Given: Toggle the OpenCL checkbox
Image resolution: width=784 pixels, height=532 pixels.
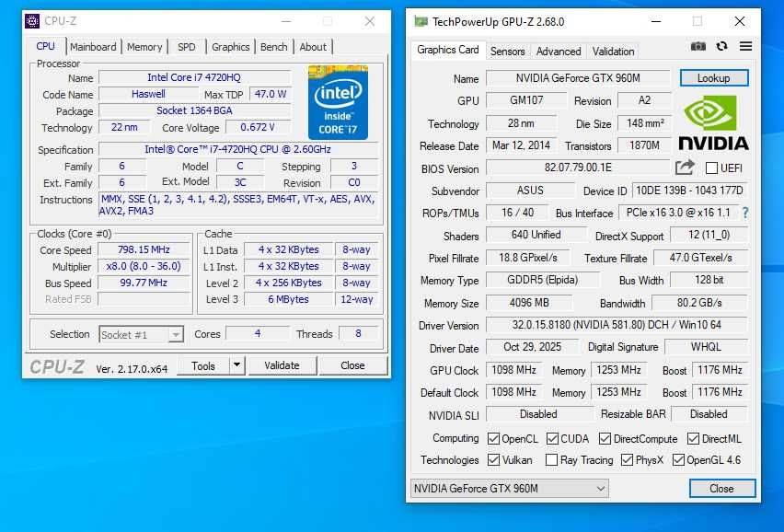Looking at the screenshot, I should point(493,438).
